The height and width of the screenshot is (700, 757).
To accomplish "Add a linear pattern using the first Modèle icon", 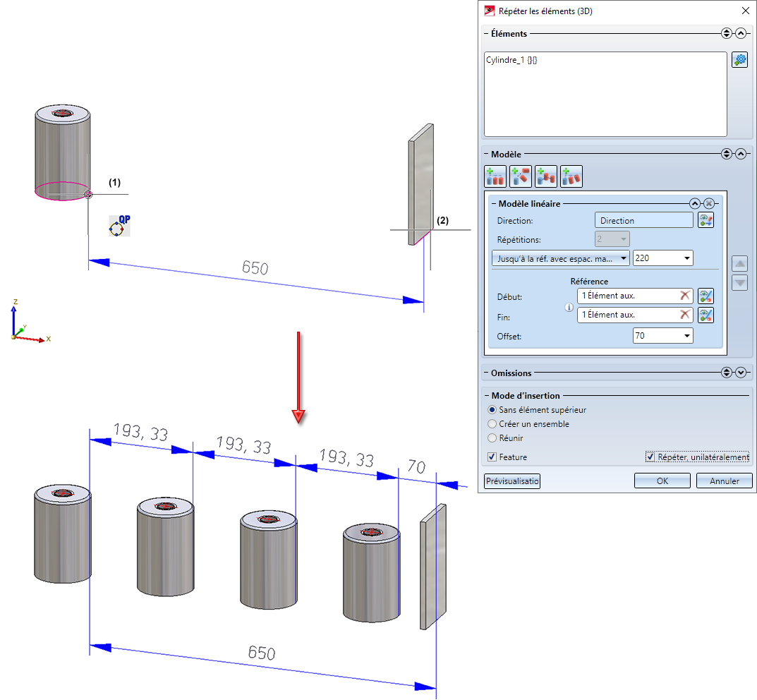I will [495, 176].
